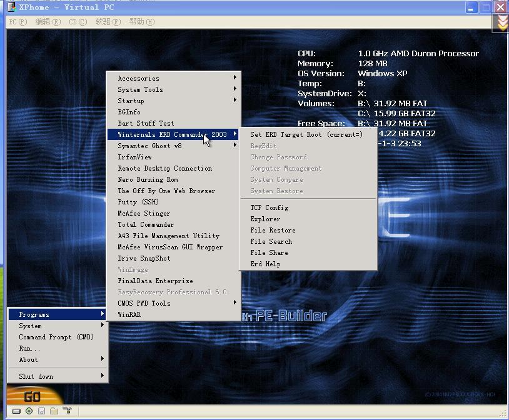Expand the Programs menu entry

[57, 314]
